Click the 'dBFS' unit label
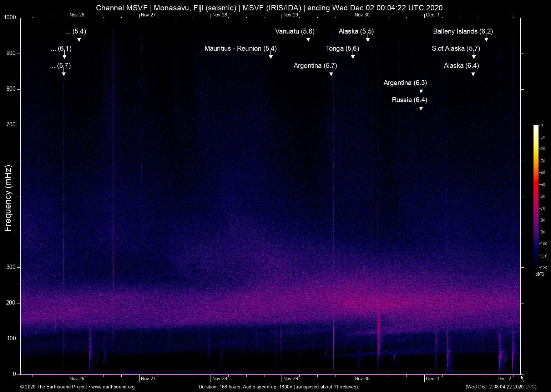 (x=540, y=274)
